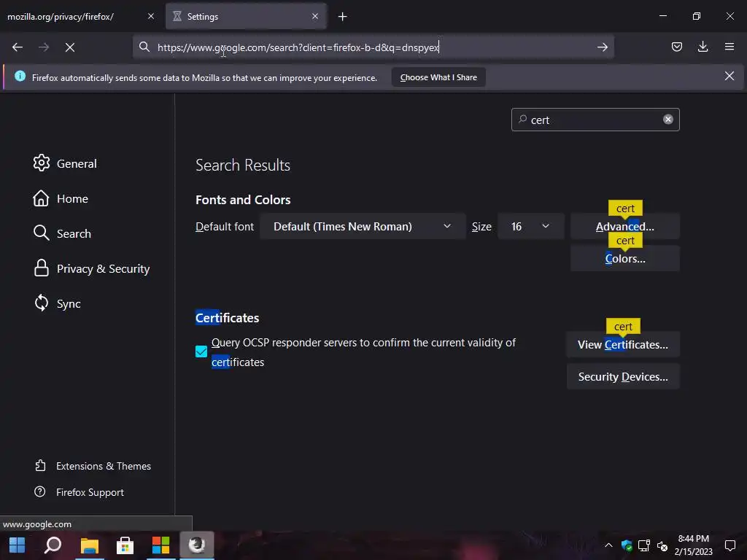Open Microsoft Store taskbar icon

[125, 545]
